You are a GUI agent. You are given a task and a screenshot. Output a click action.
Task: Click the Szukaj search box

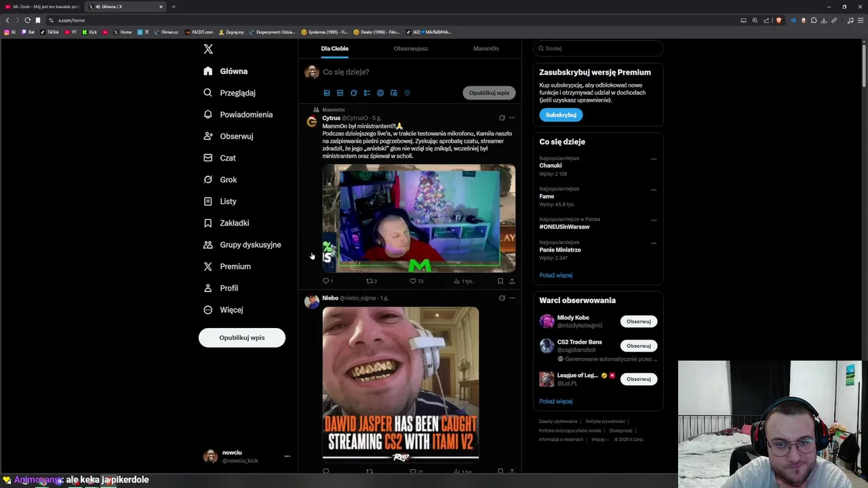click(x=598, y=49)
